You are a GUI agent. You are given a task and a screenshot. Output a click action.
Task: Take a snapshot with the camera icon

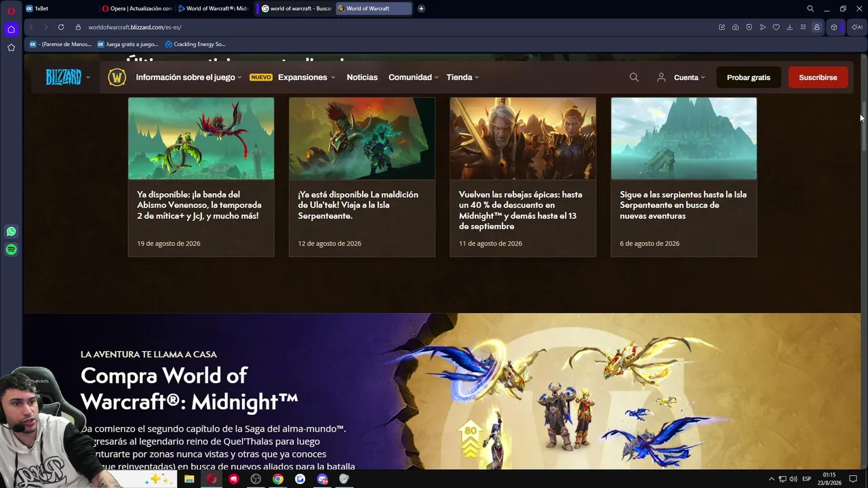[736, 27]
